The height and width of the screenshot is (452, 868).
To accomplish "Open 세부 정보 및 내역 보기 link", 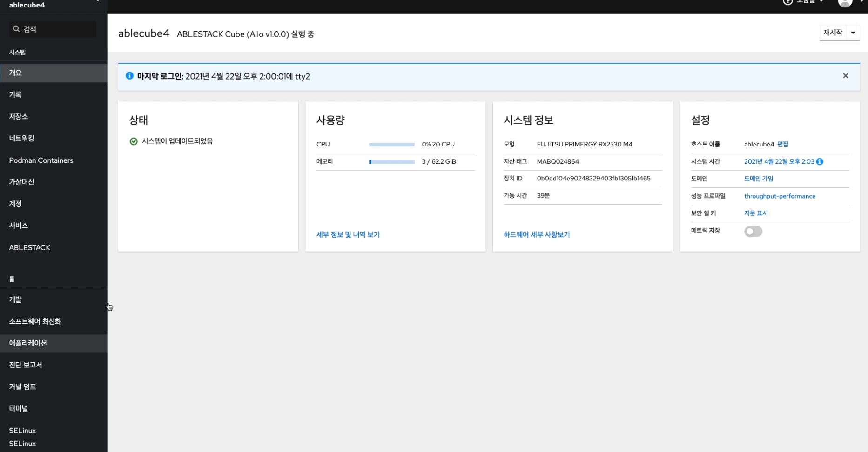I will [348, 235].
